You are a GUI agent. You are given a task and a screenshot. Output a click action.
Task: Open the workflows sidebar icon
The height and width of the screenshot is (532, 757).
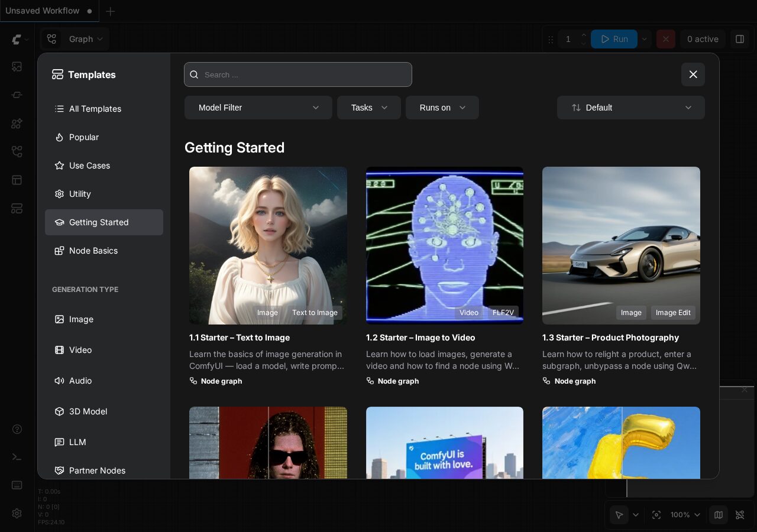[17, 152]
